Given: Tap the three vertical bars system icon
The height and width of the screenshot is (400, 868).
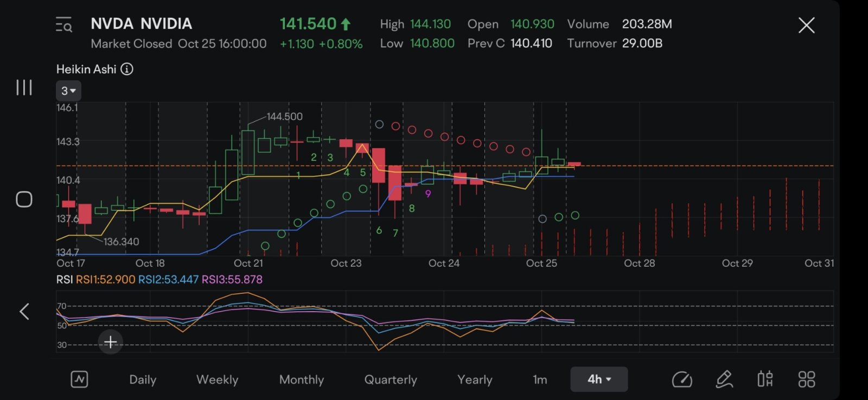Looking at the screenshot, I should click(24, 87).
